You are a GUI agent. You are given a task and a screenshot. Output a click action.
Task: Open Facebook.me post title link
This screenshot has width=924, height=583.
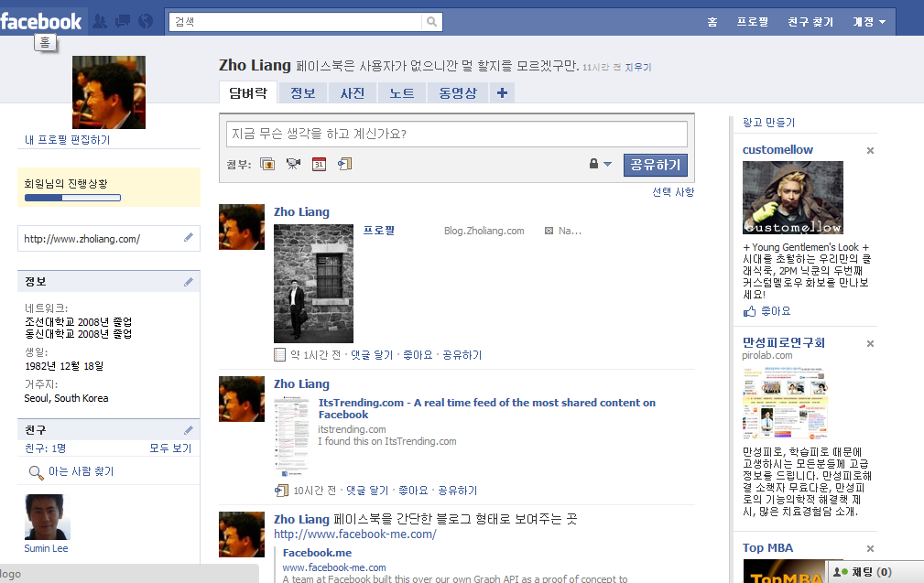(x=317, y=553)
